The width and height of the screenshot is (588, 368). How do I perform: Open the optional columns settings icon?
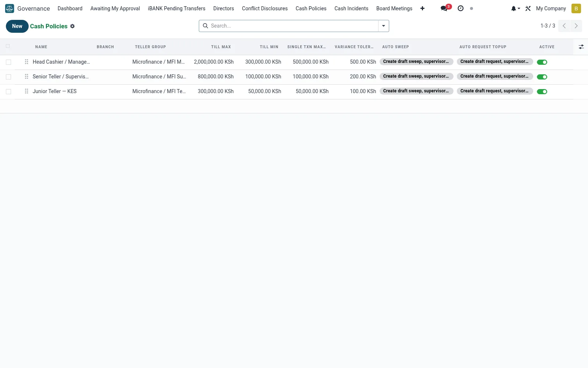pyautogui.click(x=581, y=47)
